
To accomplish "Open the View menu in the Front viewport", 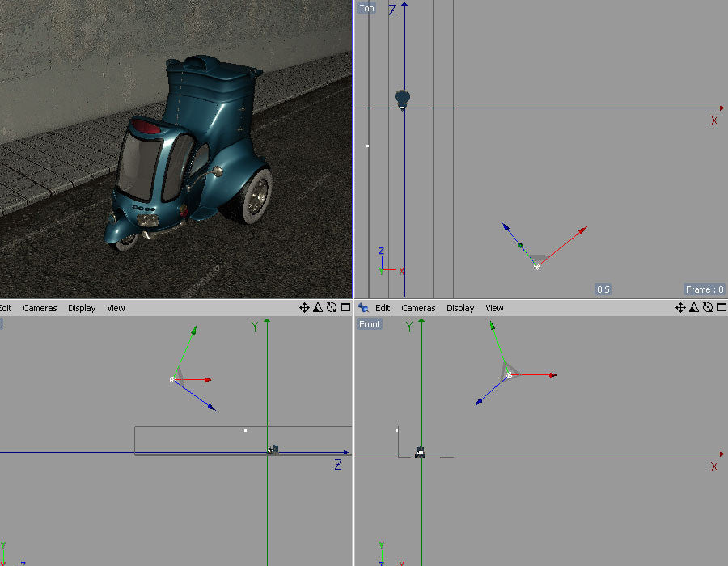I will 494,307.
